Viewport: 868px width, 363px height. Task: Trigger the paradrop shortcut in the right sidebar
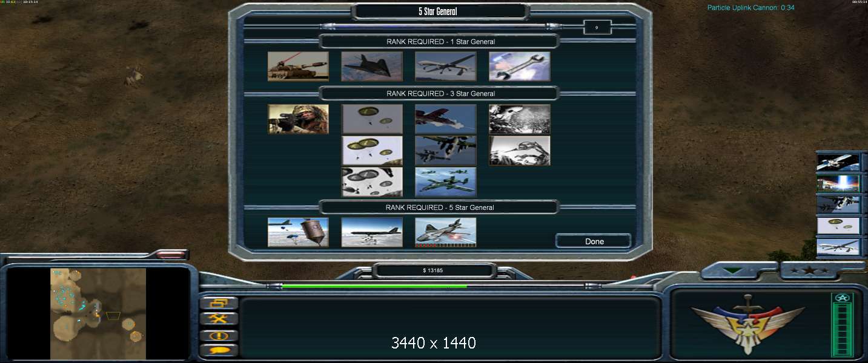(x=838, y=226)
